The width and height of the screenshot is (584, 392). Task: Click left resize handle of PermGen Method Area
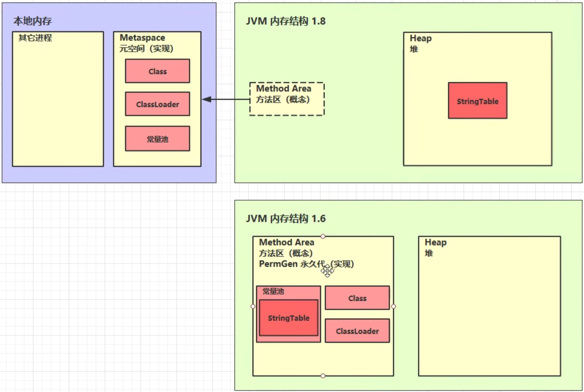point(253,306)
